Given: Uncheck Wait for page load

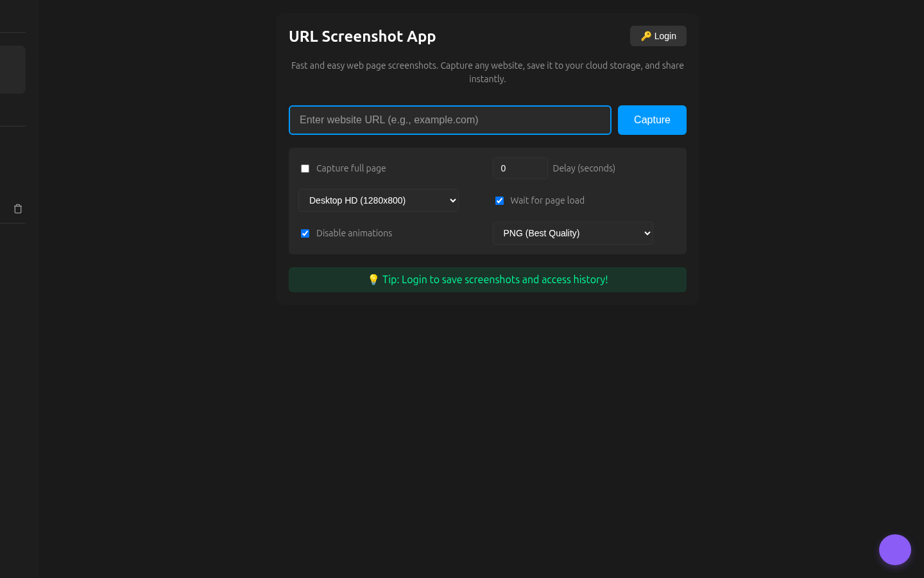Looking at the screenshot, I should [x=499, y=201].
